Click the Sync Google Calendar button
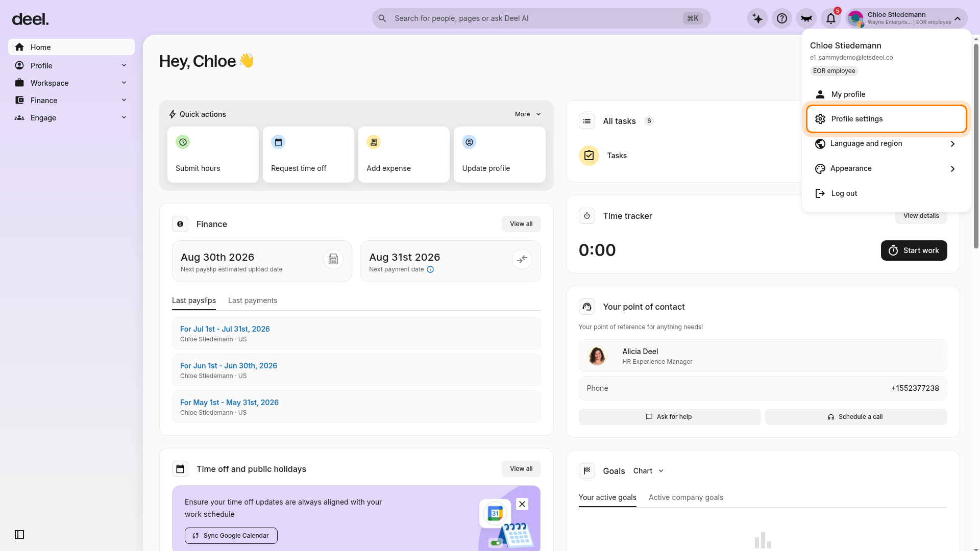Viewport: 980px width, 551px height. pyautogui.click(x=231, y=536)
